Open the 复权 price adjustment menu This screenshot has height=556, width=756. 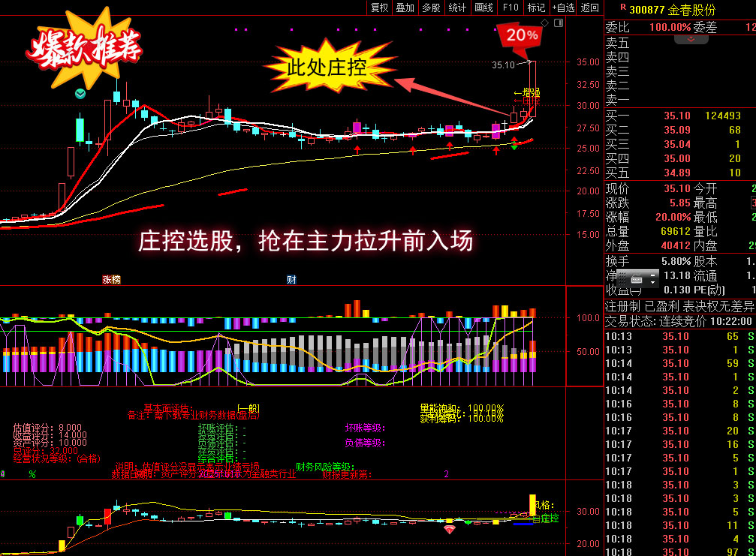click(x=380, y=8)
